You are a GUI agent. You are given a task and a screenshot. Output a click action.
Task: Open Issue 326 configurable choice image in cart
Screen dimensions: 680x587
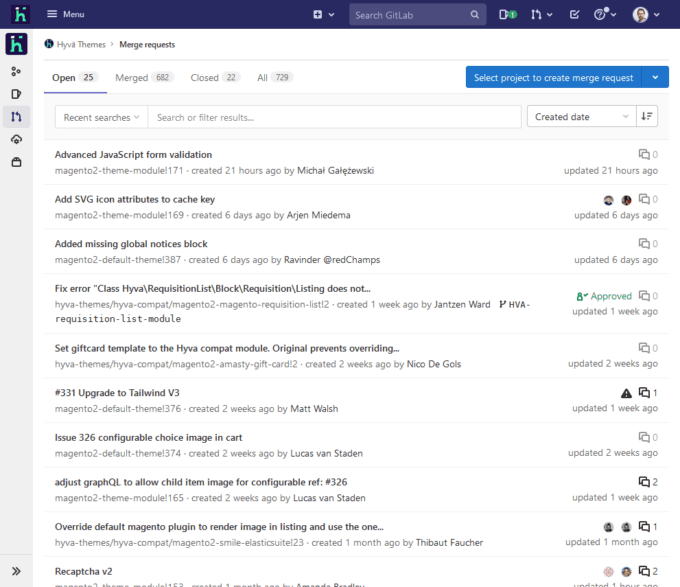148,438
